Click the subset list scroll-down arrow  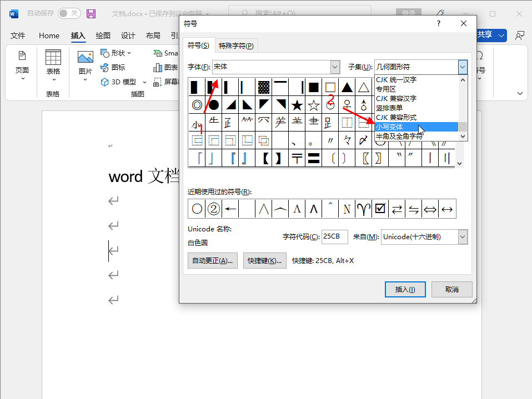463,137
